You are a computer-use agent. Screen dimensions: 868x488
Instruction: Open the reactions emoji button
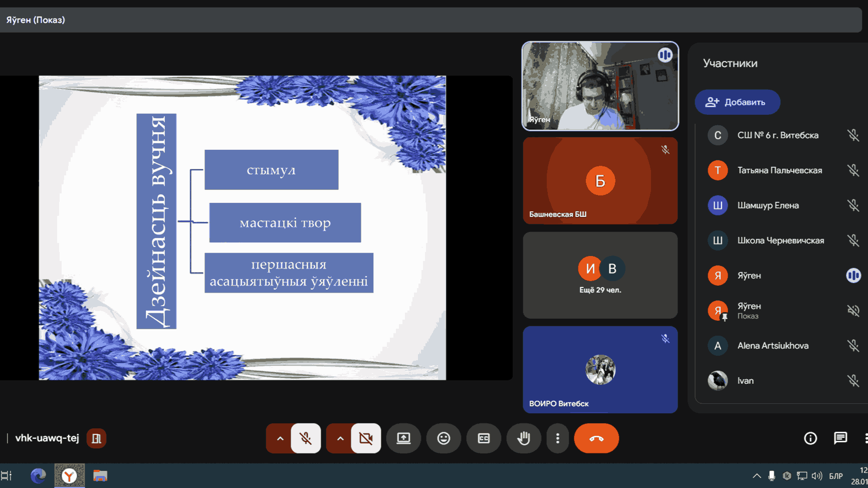444,438
